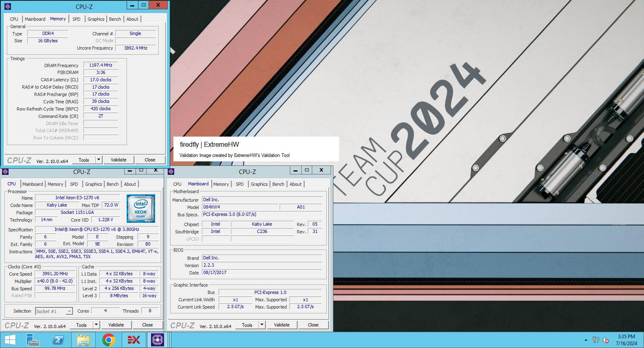The width and height of the screenshot is (644, 348).
Task: Open About tab in CPU window
Action: (130, 184)
